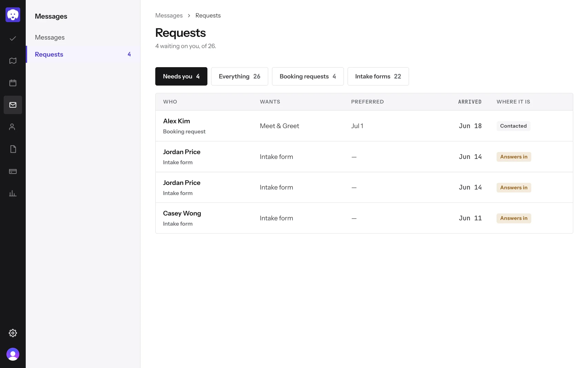Open the calendar icon in sidebar
The height and width of the screenshot is (368, 588).
pos(13,83)
